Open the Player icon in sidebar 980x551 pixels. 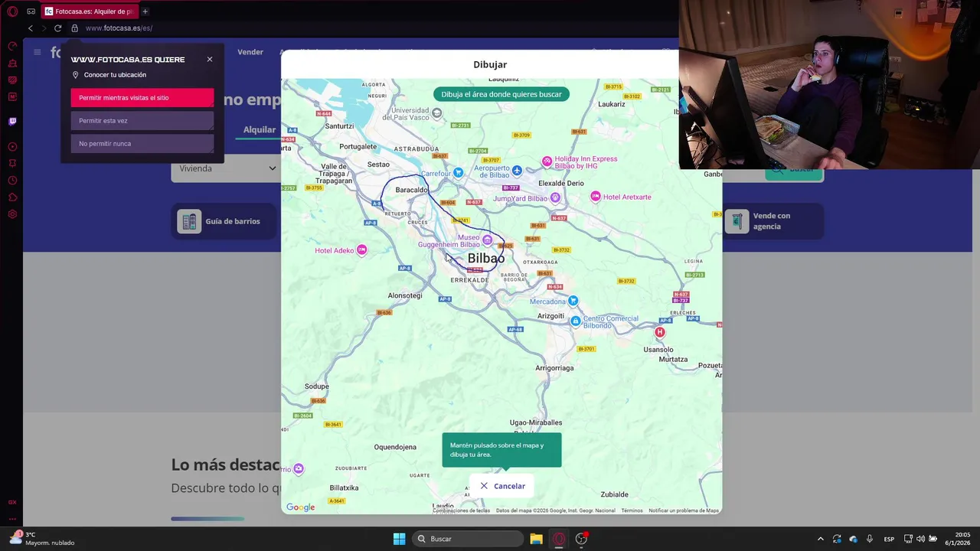coord(12,146)
